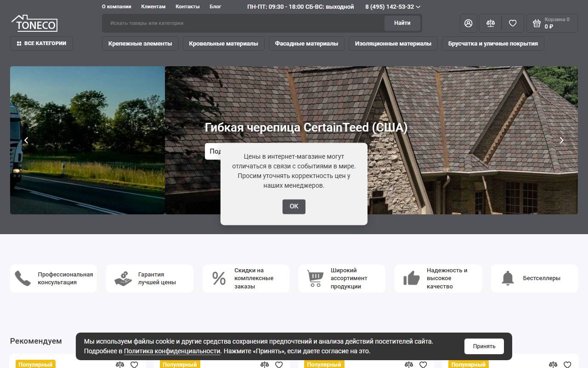Image resolution: width=588 pixels, height=368 pixels.
Task: Click the TONECO logo
Action: (34, 23)
